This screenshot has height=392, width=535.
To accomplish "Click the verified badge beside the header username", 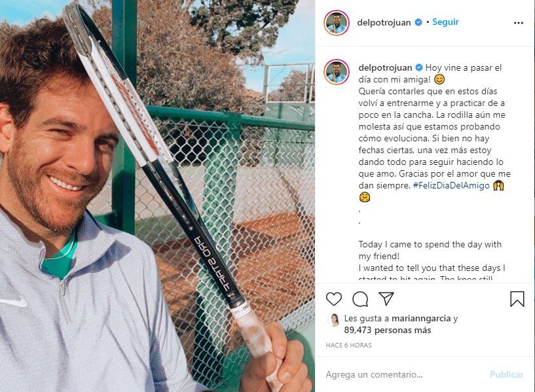I will (x=418, y=22).
